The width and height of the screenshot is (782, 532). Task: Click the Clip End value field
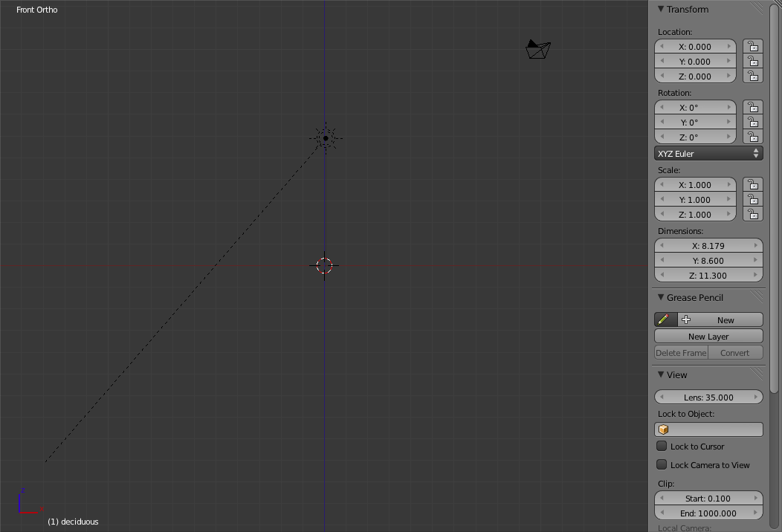[708, 513]
